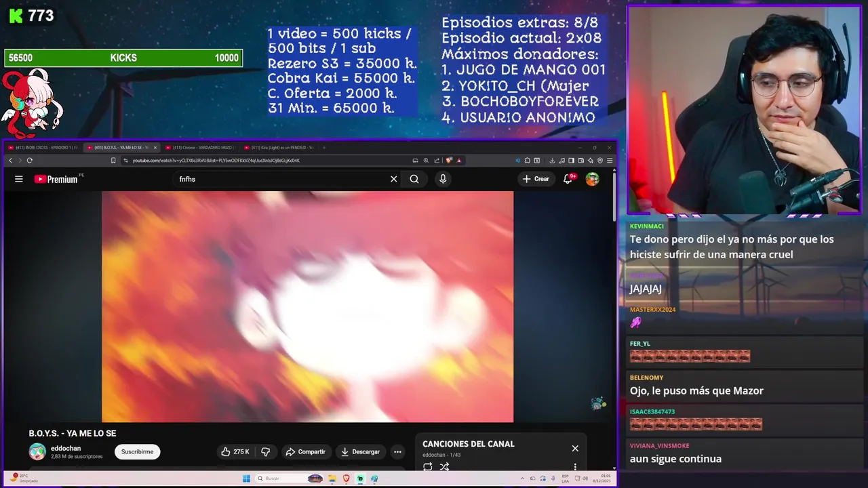The width and height of the screenshot is (868, 488).
Task: Toggle playlist shuffle in Canciones del canal
Action: [x=444, y=466]
